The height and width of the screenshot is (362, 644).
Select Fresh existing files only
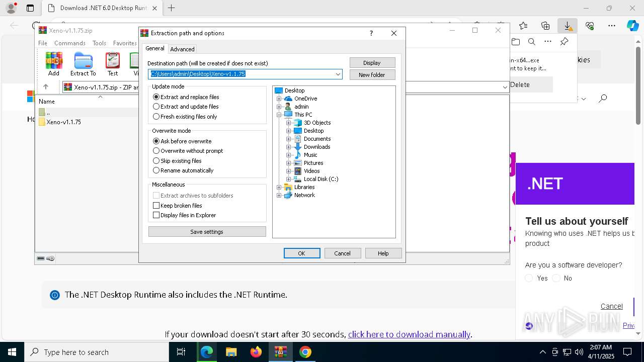point(185,117)
